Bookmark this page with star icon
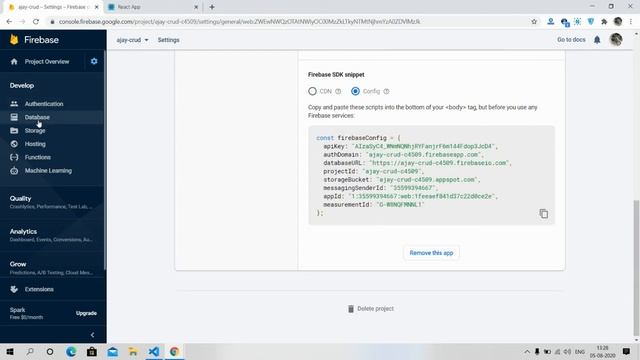Viewport: 640px width, 360px height. (534, 22)
